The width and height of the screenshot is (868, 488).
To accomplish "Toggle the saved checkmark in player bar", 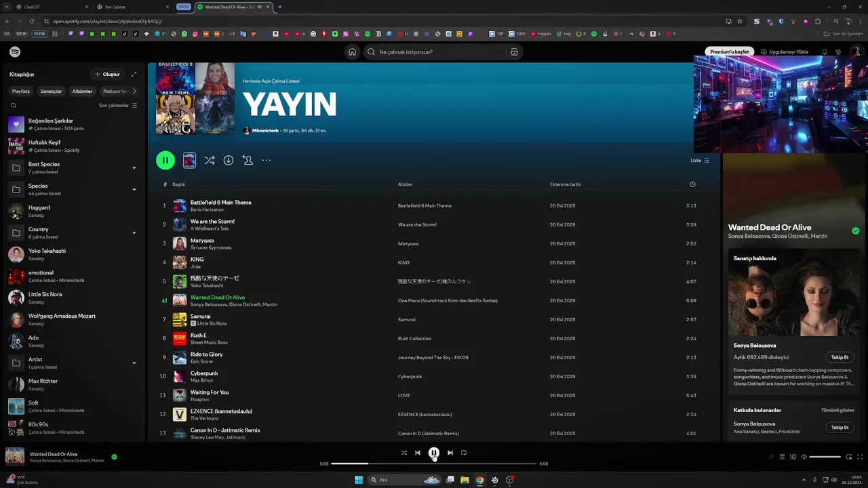I will pos(114,457).
